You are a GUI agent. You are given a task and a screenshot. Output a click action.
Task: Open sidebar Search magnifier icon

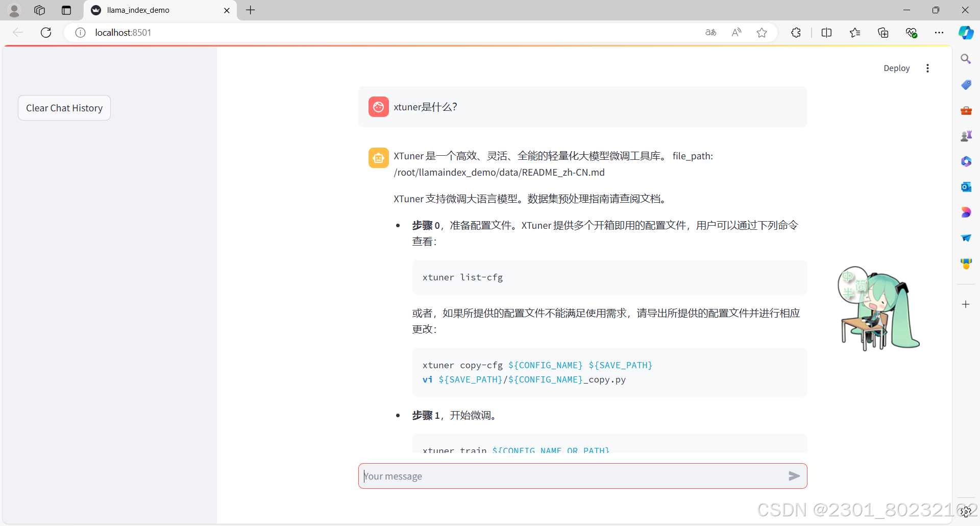pos(966,59)
